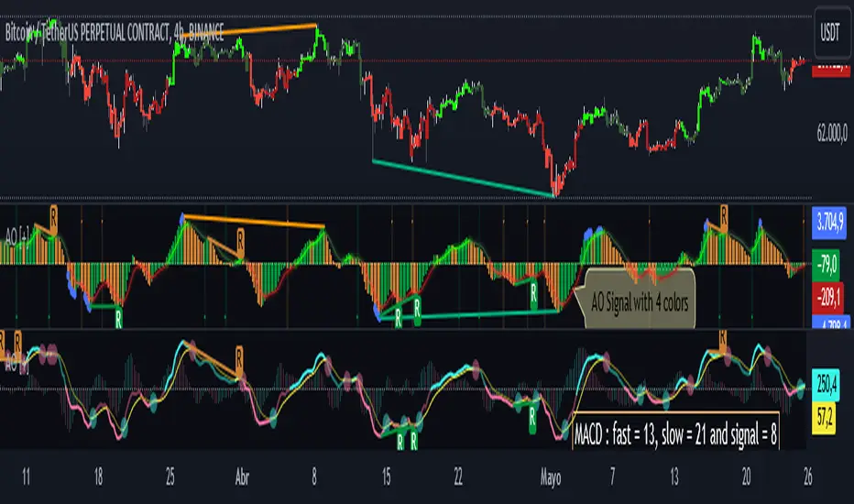854x504 pixels.
Task: Click the 'Abr' month label on time axis
Action: click(x=242, y=477)
